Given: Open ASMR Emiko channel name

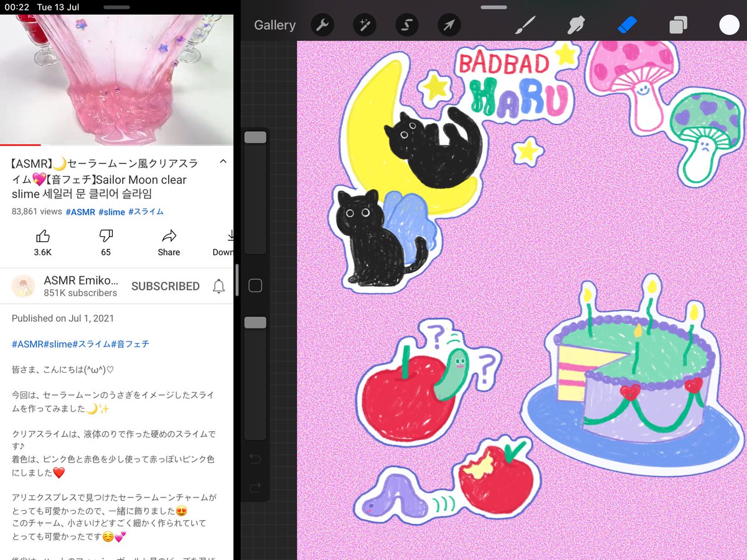Looking at the screenshot, I should point(81,280).
